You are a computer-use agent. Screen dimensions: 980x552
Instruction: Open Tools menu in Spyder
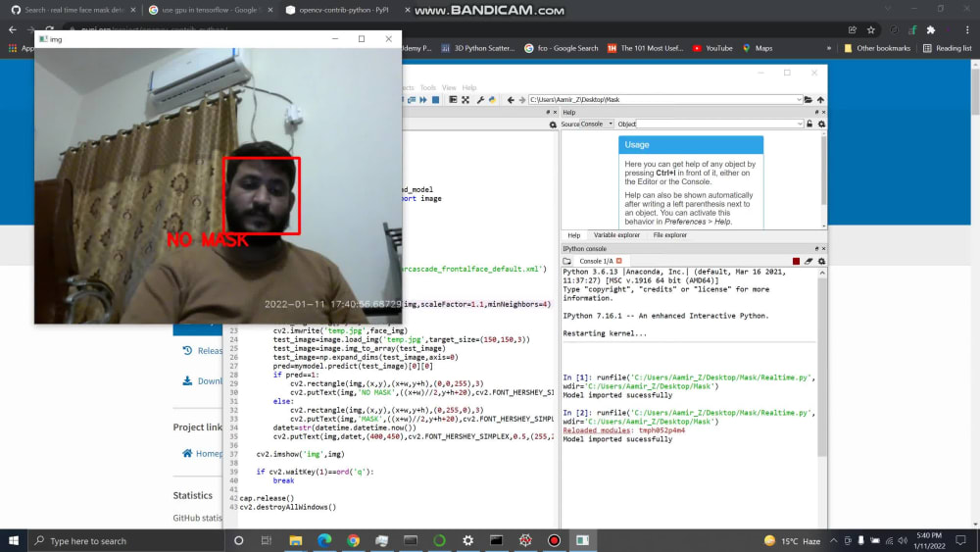(x=428, y=87)
